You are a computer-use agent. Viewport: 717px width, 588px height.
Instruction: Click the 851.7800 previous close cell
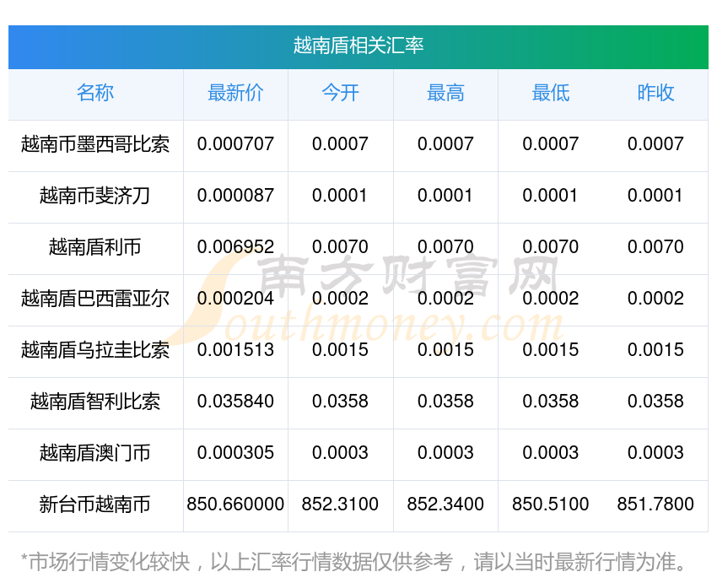(x=655, y=504)
